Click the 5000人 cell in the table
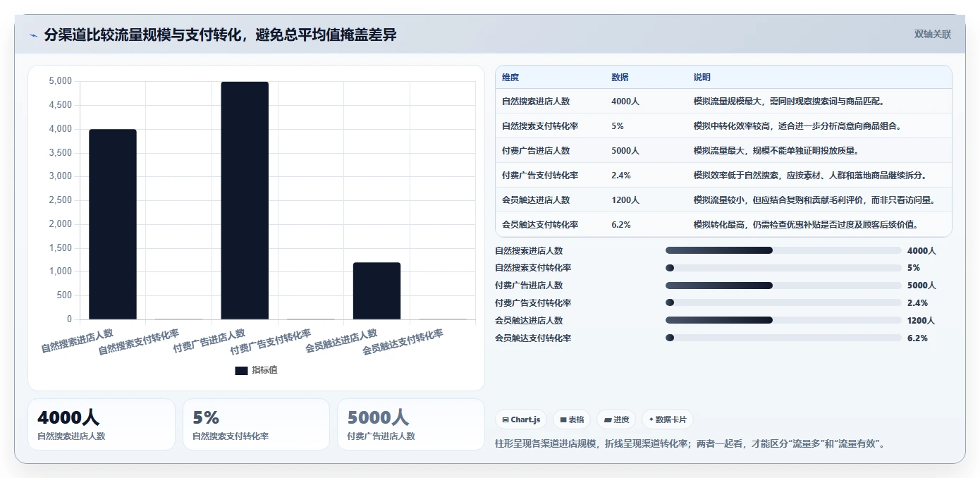This screenshot has height=478, width=980. pos(625,151)
